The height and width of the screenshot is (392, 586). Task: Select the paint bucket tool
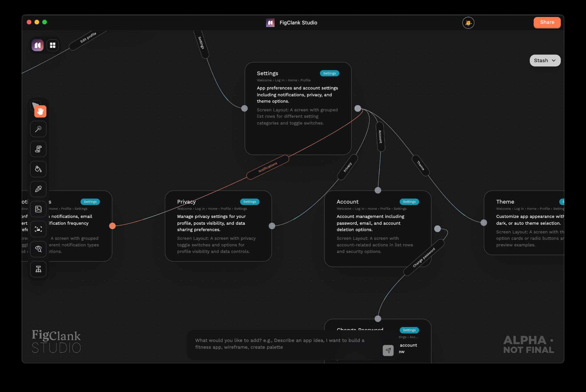[x=38, y=169]
